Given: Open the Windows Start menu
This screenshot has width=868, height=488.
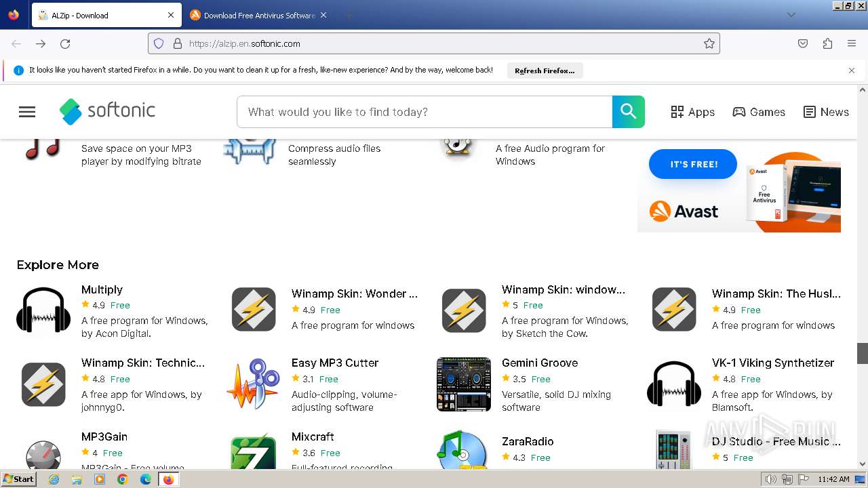Looking at the screenshot, I should click(x=19, y=479).
